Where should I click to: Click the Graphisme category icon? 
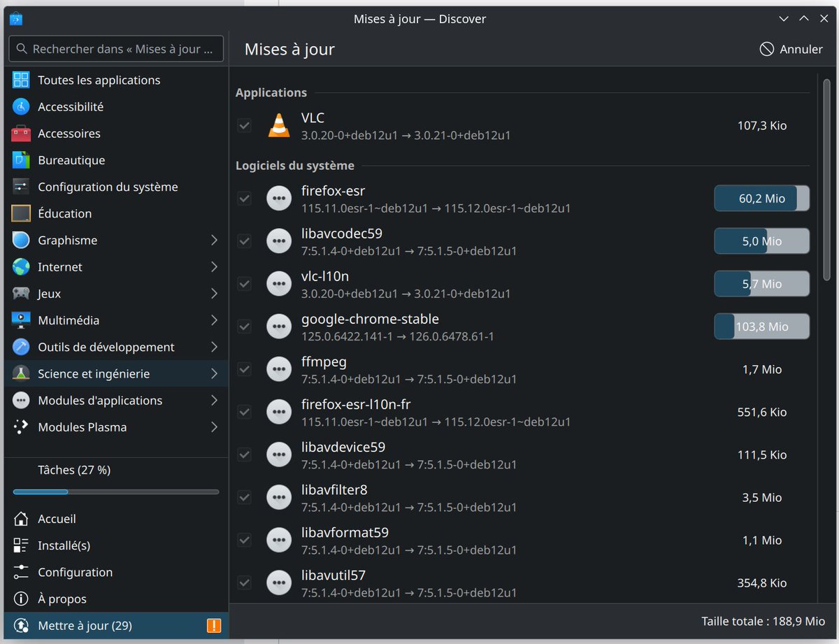(21, 240)
